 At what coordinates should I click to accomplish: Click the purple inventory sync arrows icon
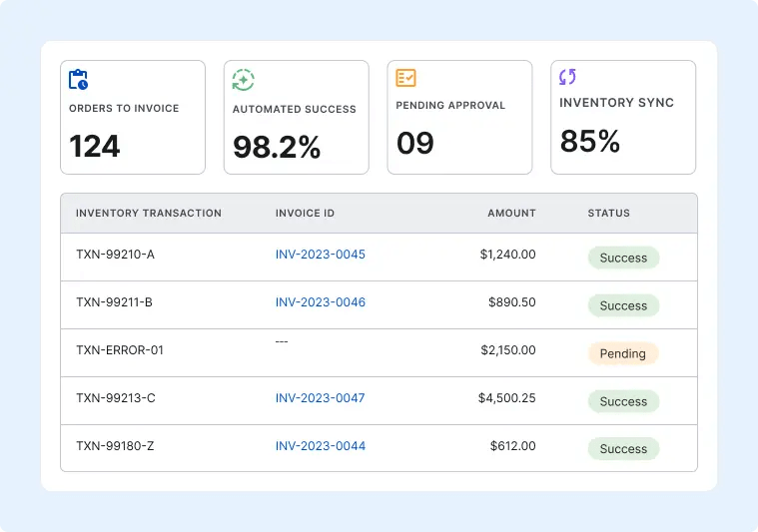click(x=567, y=76)
